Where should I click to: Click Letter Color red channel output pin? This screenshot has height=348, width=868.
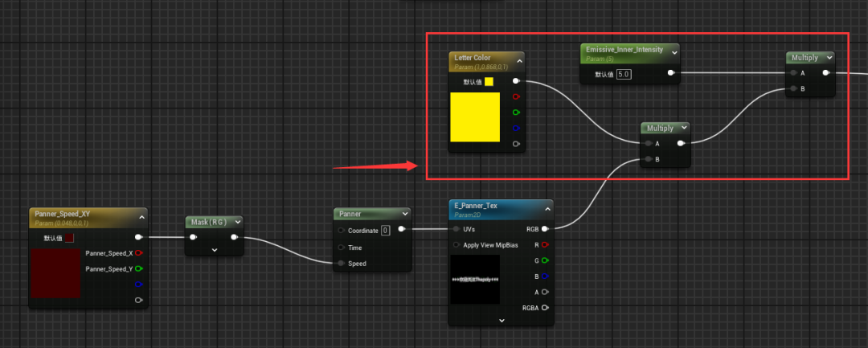click(517, 96)
